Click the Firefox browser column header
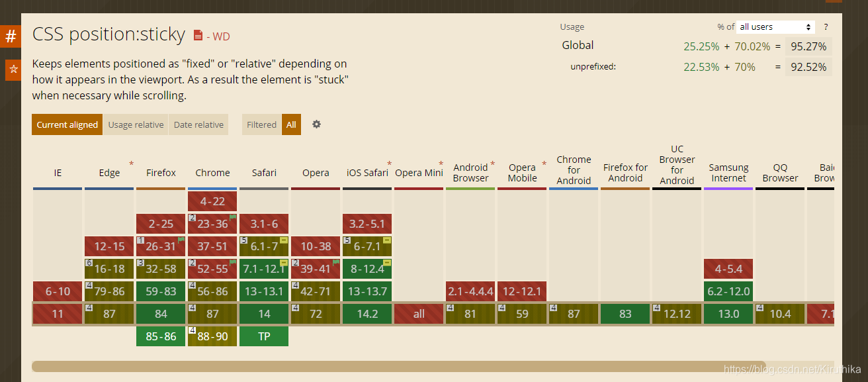Viewport: 868px width, 382px height. (x=161, y=173)
